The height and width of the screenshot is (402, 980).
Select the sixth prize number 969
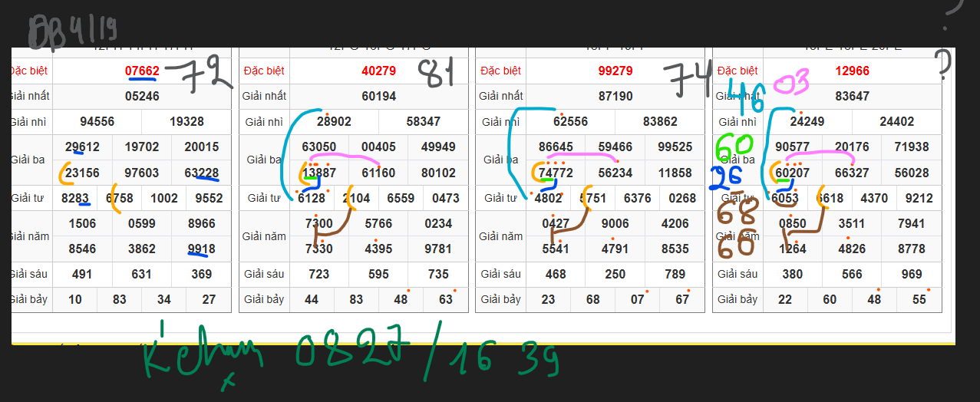click(x=912, y=274)
